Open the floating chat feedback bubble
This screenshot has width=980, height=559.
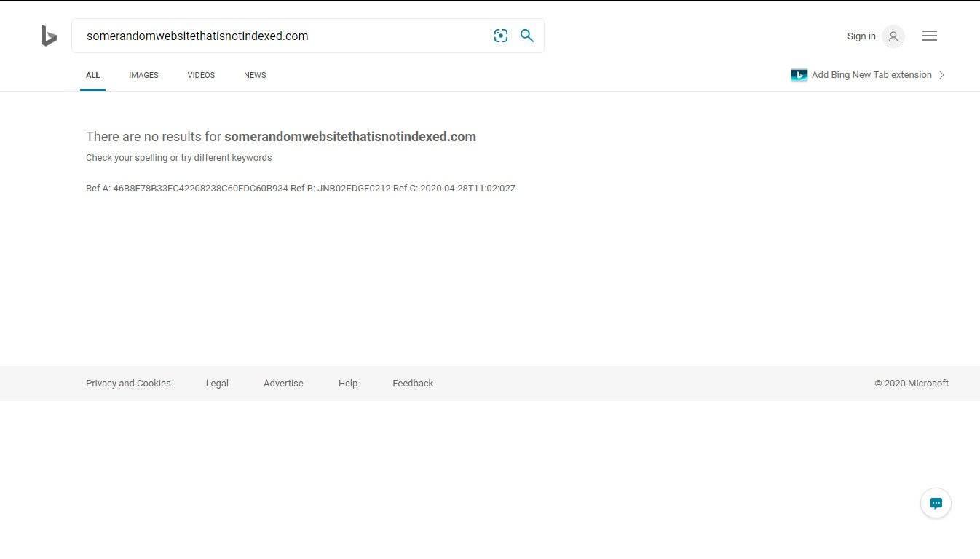tap(936, 503)
